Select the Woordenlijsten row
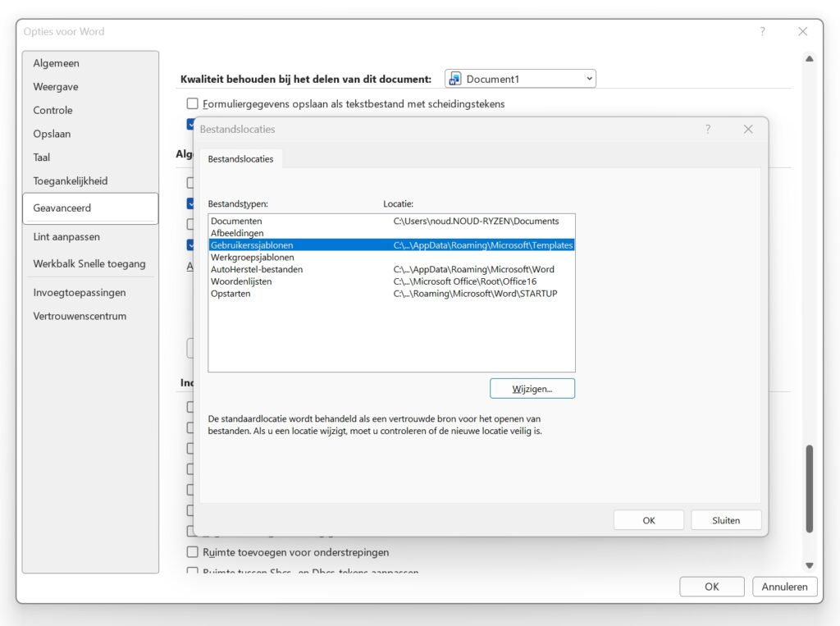This screenshot has width=840, height=626. click(x=391, y=281)
